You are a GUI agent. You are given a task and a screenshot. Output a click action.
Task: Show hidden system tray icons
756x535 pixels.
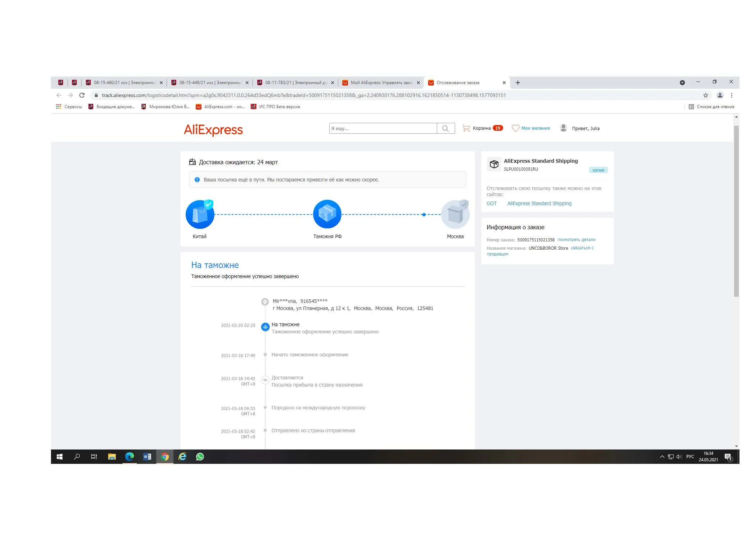click(662, 457)
